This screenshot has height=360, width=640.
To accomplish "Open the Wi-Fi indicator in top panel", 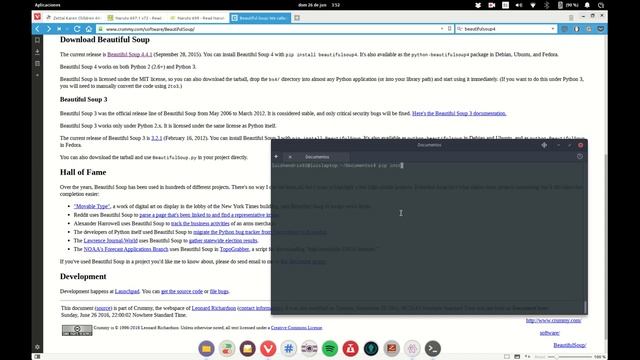I will tap(533, 5).
